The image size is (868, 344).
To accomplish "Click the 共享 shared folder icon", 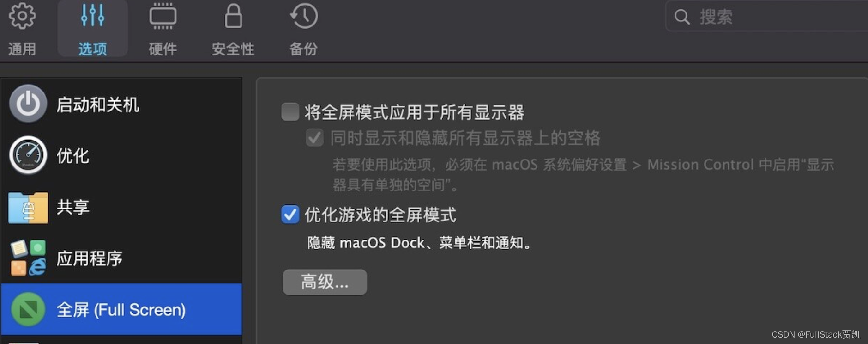I will [28, 207].
